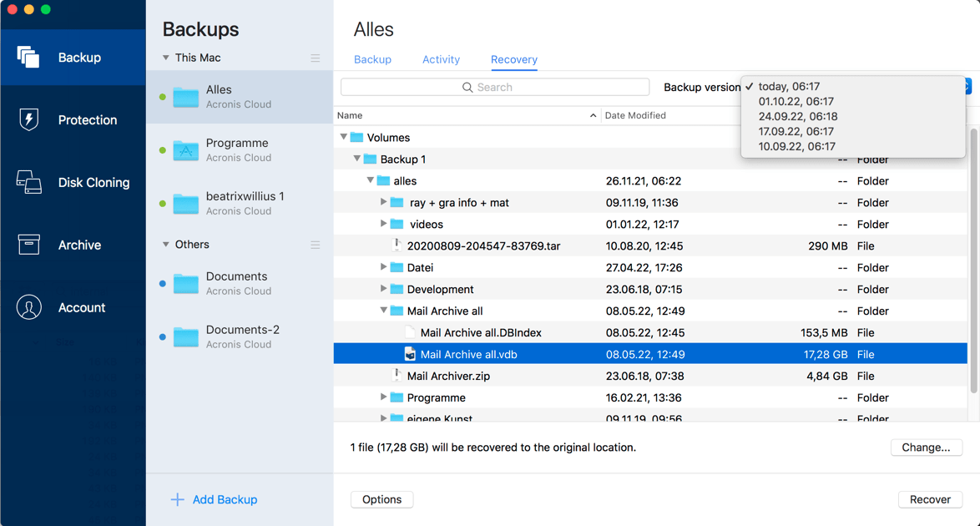Switch to the Backup tab
980x526 pixels.
click(x=372, y=59)
